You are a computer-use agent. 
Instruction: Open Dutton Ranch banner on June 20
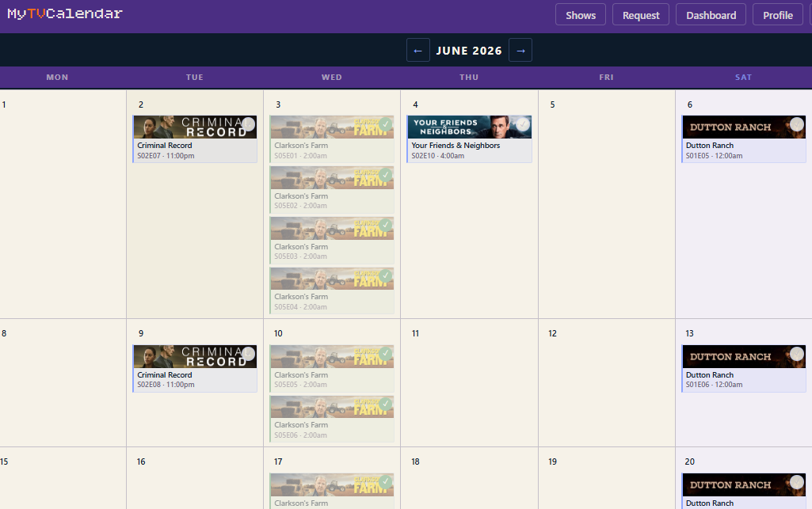pyautogui.click(x=744, y=484)
